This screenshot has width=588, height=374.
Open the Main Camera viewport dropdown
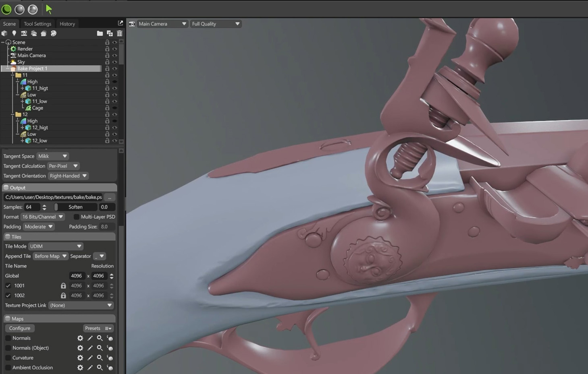point(162,24)
